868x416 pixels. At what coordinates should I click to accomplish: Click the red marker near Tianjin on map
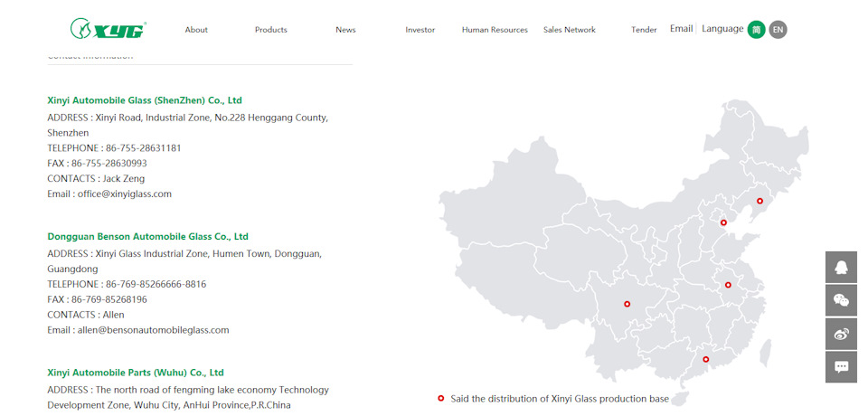[723, 222]
